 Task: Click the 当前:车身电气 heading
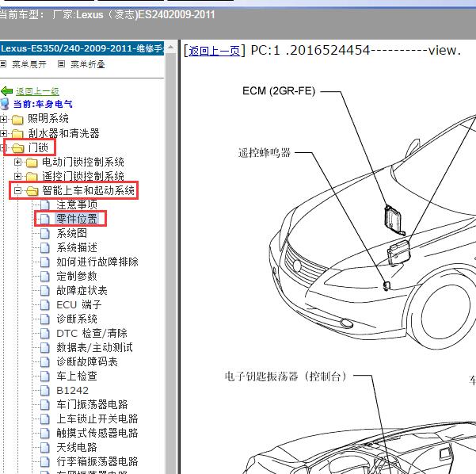(x=43, y=104)
